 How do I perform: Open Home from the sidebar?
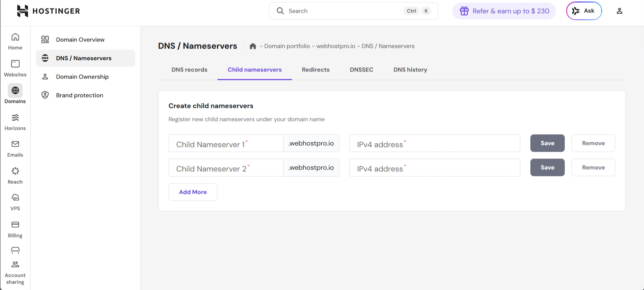(15, 41)
